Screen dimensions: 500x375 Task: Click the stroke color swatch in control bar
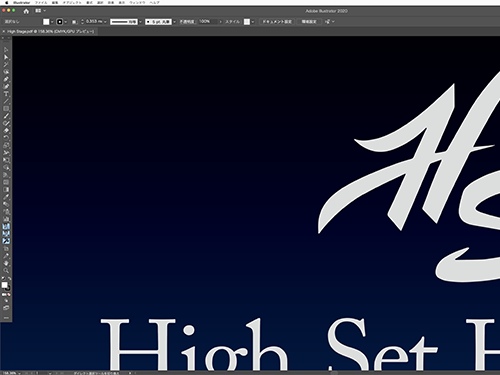[x=60, y=22]
